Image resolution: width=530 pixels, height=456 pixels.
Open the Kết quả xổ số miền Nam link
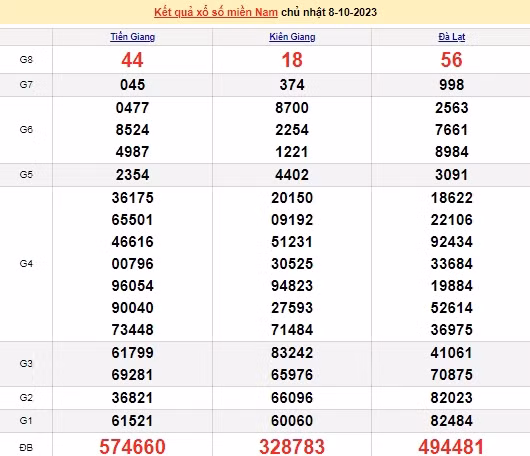216,13
